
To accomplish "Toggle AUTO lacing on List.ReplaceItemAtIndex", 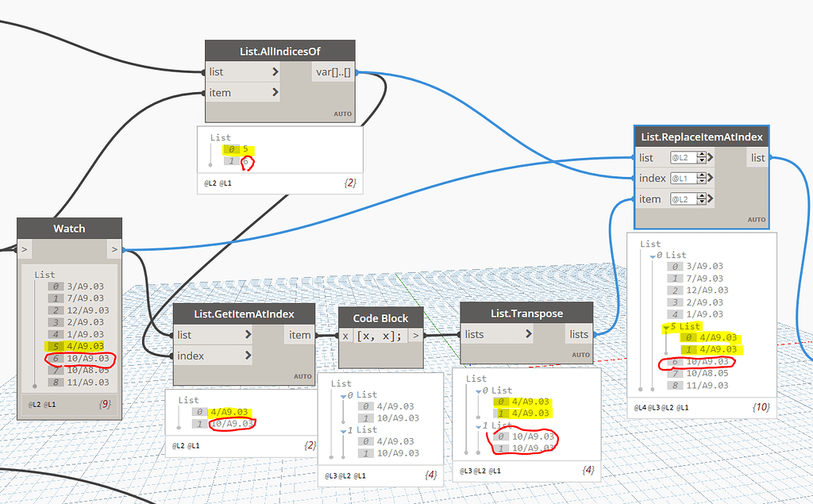I will 755,219.
